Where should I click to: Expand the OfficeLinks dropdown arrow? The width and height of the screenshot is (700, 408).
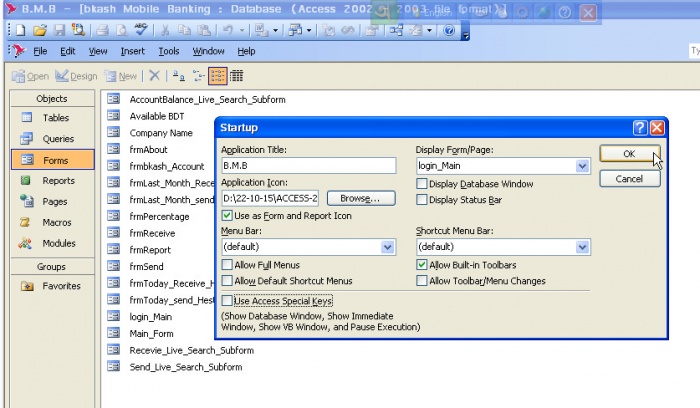coord(275,30)
